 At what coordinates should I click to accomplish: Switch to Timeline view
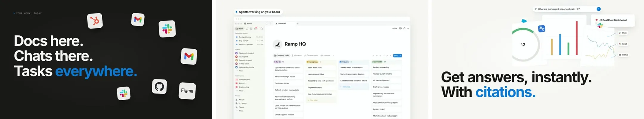pos(326,55)
